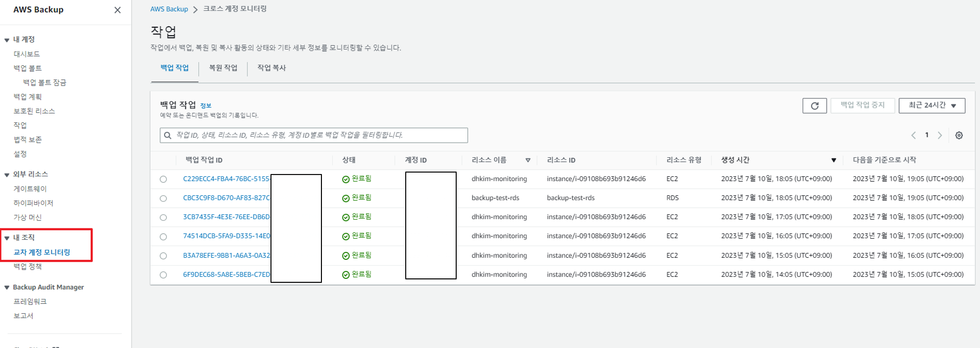980x348 pixels.
Task: Click the 백업 작업 중지 button
Action: coord(862,105)
